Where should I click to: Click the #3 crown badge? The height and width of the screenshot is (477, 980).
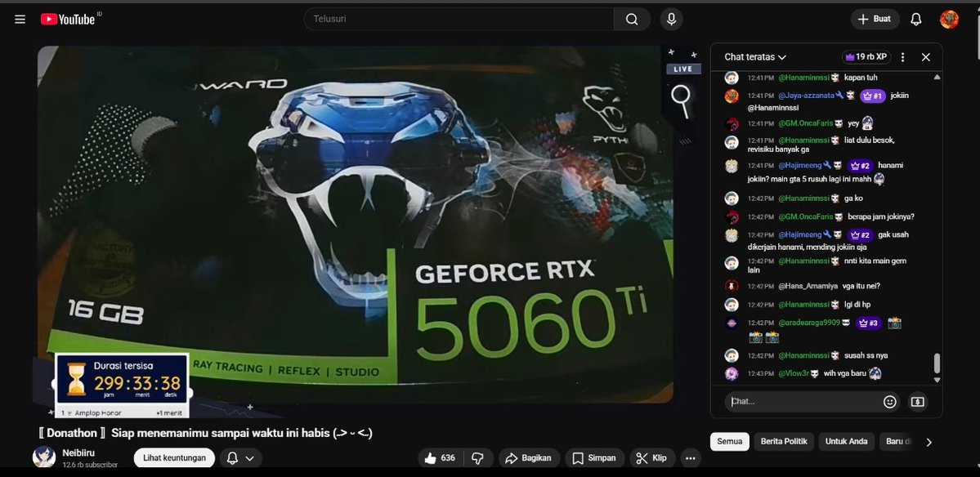point(868,323)
